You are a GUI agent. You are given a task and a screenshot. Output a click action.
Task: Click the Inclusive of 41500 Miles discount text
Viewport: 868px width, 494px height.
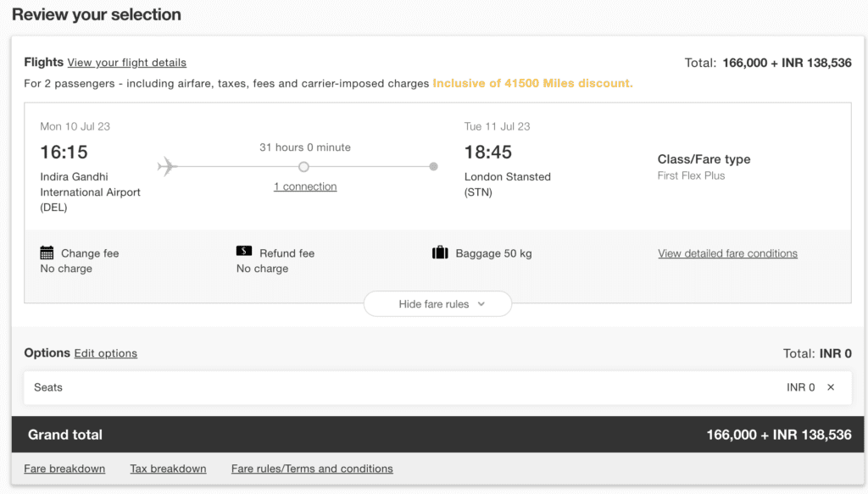click(x=532, y=83)
